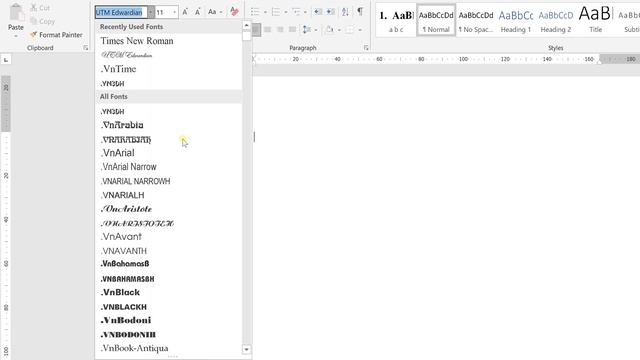Click the font list scroll down arrow
The width and height of the screenshot is (640, 360).
(x=246, y=349)
